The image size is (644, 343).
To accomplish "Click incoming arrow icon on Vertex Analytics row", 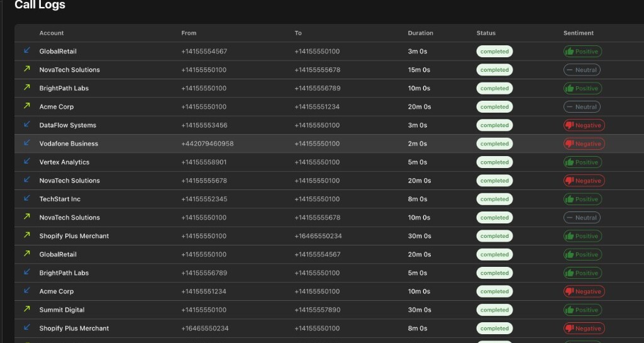I will point(26,161).
